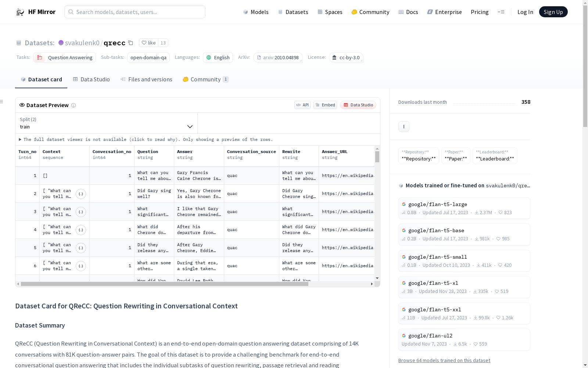Screen dimensions: 588x368
Task: Select the English language tag
Action: click(x=218, y=57)
